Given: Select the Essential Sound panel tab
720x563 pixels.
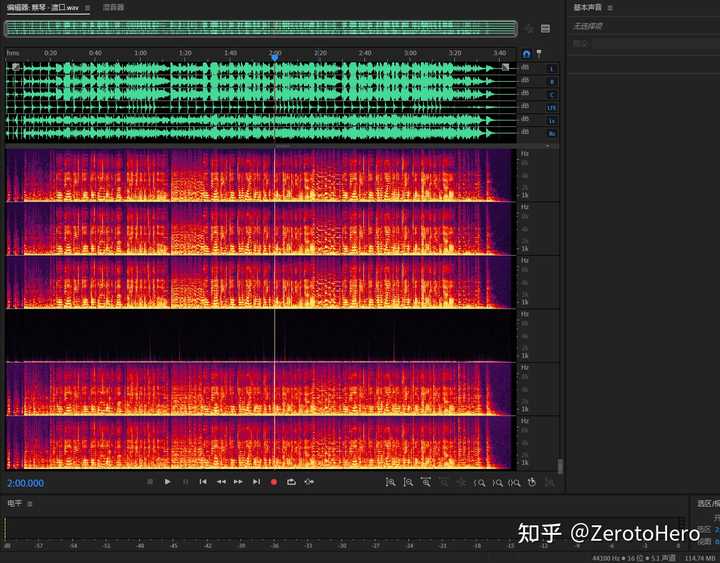Looking at the screenshot, I should pos(587,7).
